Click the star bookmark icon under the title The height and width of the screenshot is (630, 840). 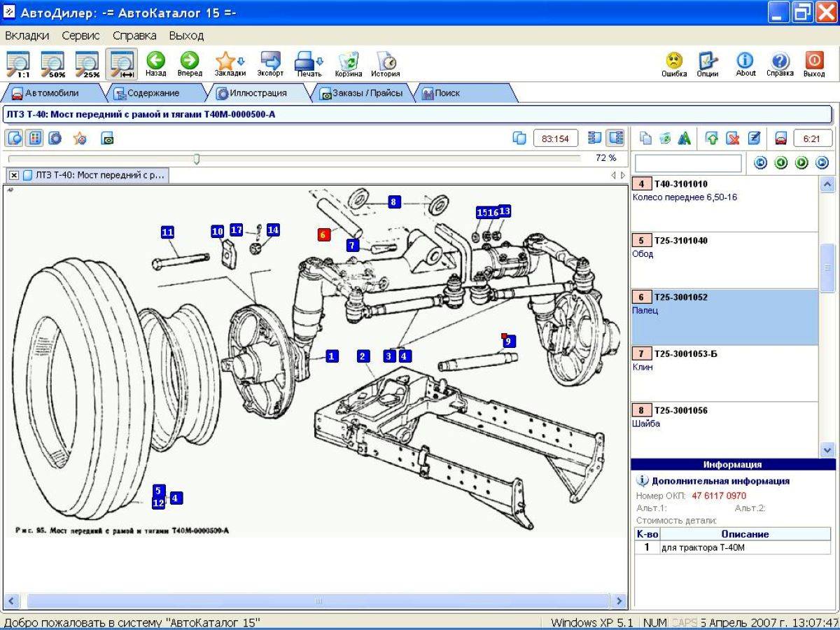point(80,138)
